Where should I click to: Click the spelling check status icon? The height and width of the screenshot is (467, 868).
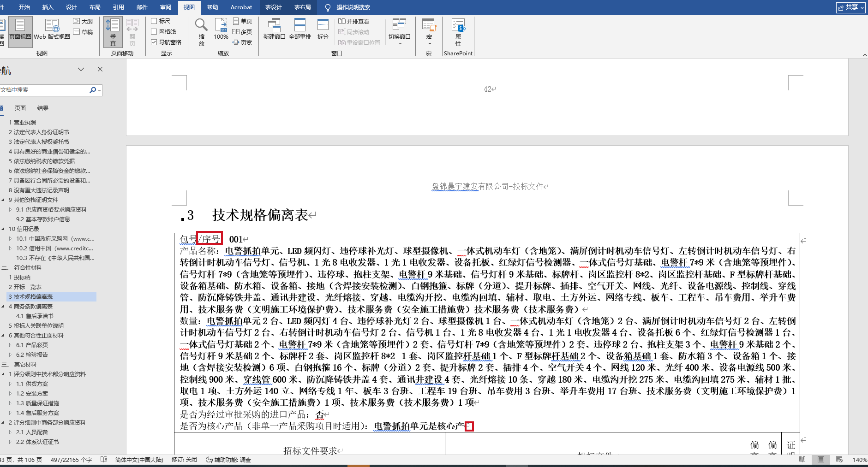click(104, 460)
